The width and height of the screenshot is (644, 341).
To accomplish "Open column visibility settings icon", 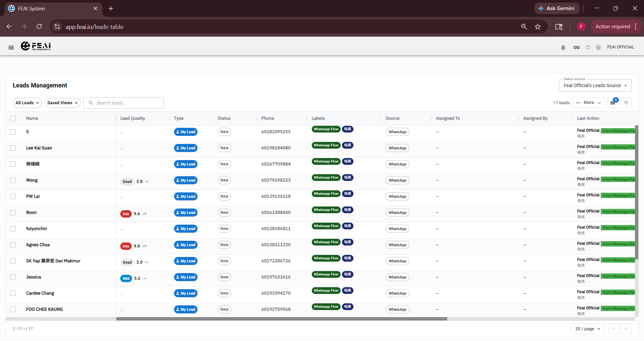I will (x=613, y=103).
